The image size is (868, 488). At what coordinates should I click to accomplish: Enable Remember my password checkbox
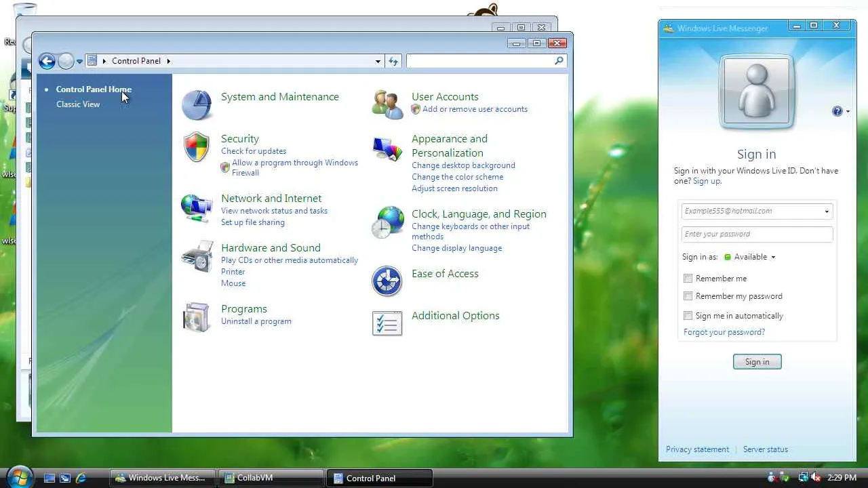tap(688, 296)
